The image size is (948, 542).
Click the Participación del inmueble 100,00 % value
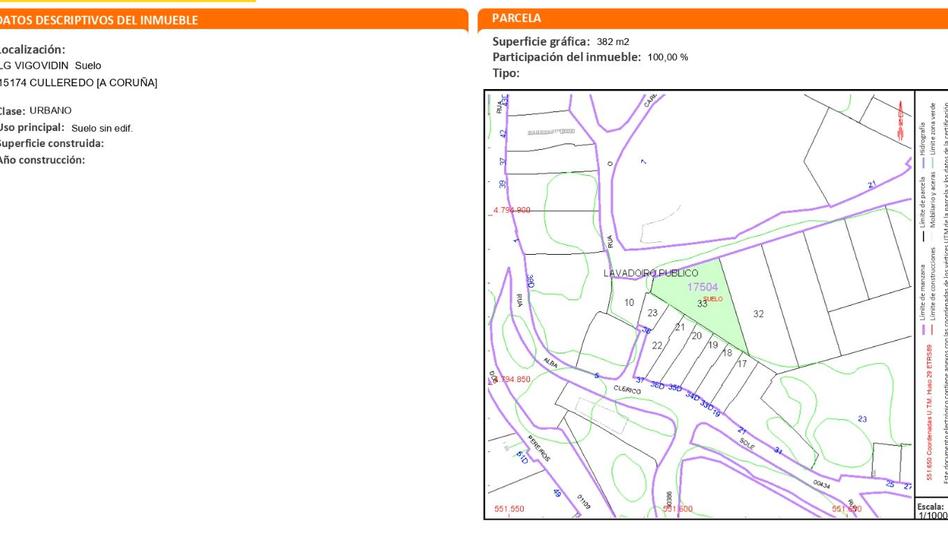668,58
